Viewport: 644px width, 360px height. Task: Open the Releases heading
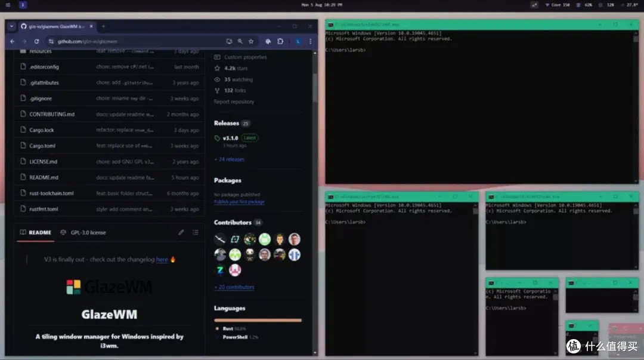227,123
